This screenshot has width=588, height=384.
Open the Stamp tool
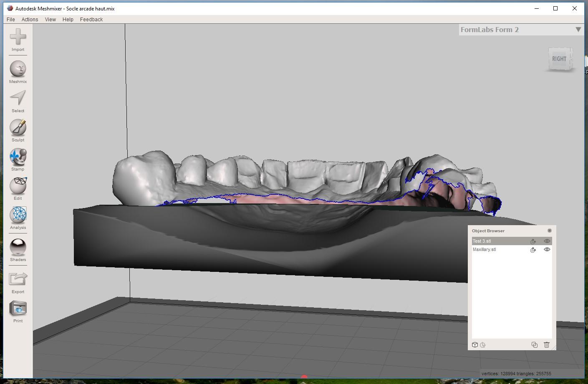coord(18,157)
